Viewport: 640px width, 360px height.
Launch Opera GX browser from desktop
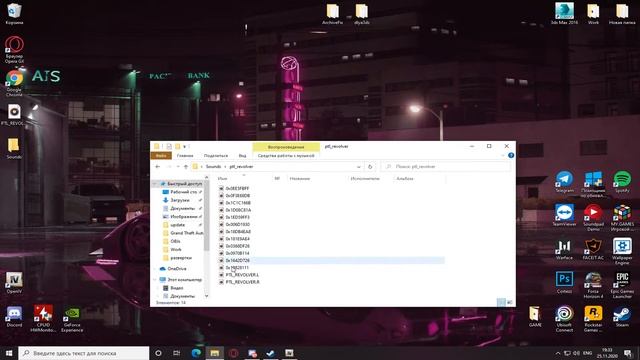(x=14, y=49)
